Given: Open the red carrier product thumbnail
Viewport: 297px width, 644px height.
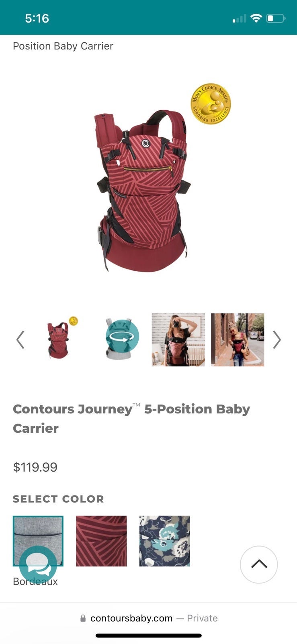Looking at the screenshot, I should pyautogui.click(x=59, y=340).
